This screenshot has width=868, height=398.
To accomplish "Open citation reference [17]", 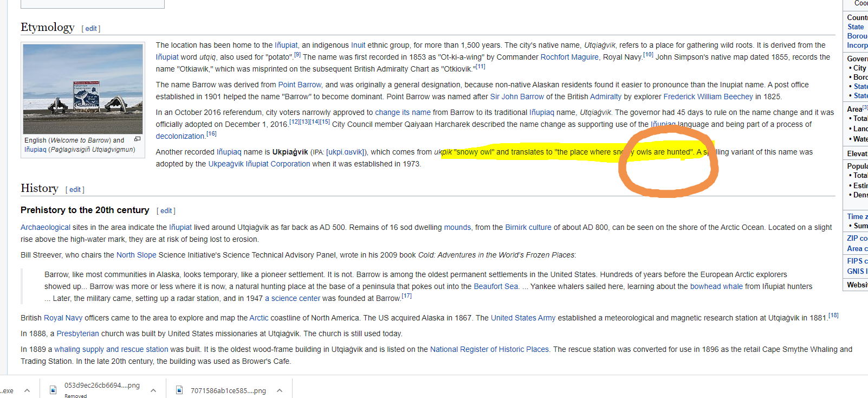I will pyautogui.click(x=407, y=296).
